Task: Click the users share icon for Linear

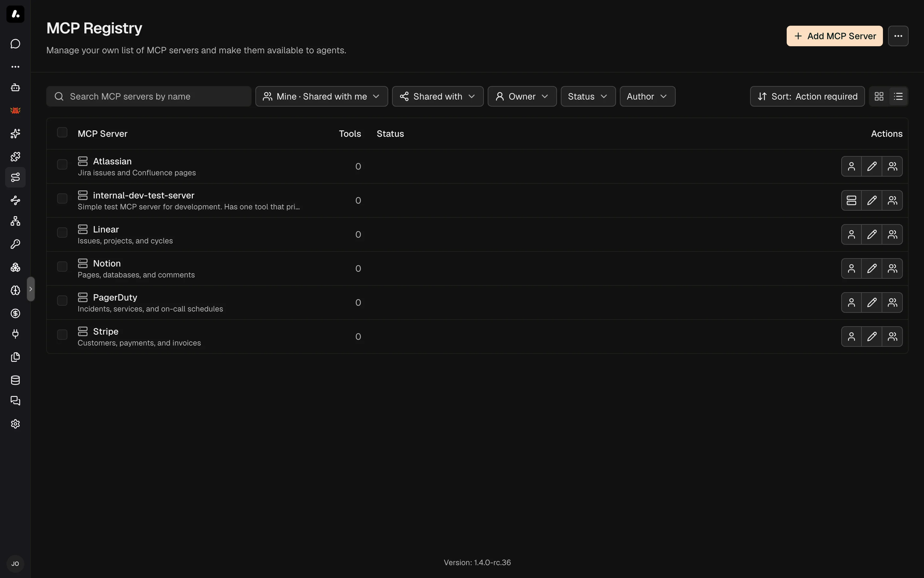Action: (892, 234)
